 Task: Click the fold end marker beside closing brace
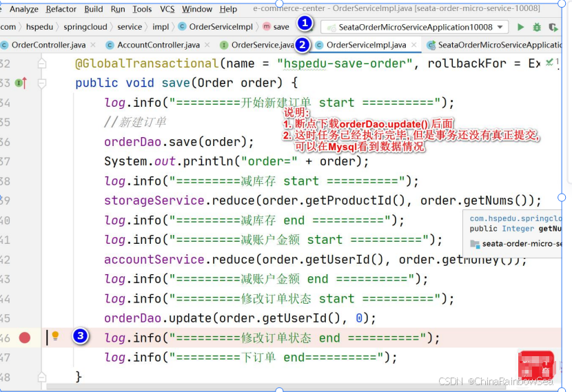coord(42,377)
